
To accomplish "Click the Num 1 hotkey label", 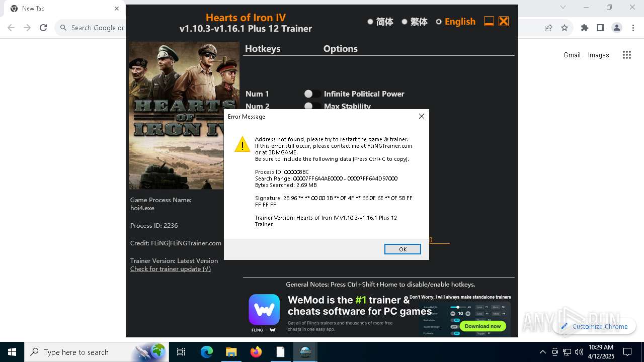I will click(257, 94).
